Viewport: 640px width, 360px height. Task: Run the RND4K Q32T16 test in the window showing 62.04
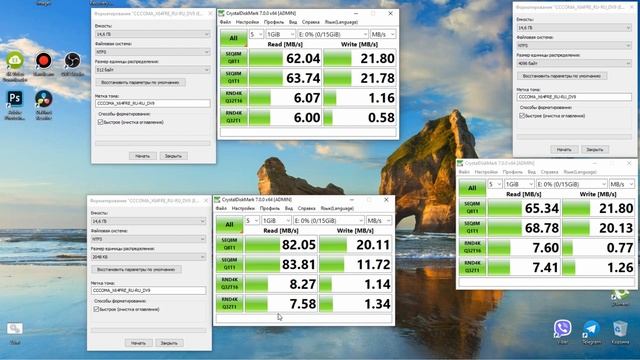[x=233, y=97]
